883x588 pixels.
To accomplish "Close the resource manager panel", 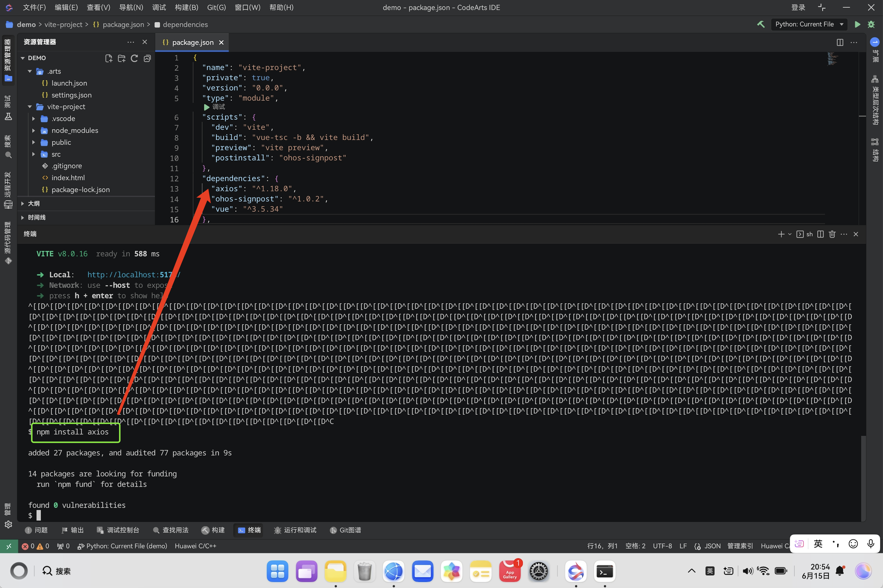I will 145,42.
